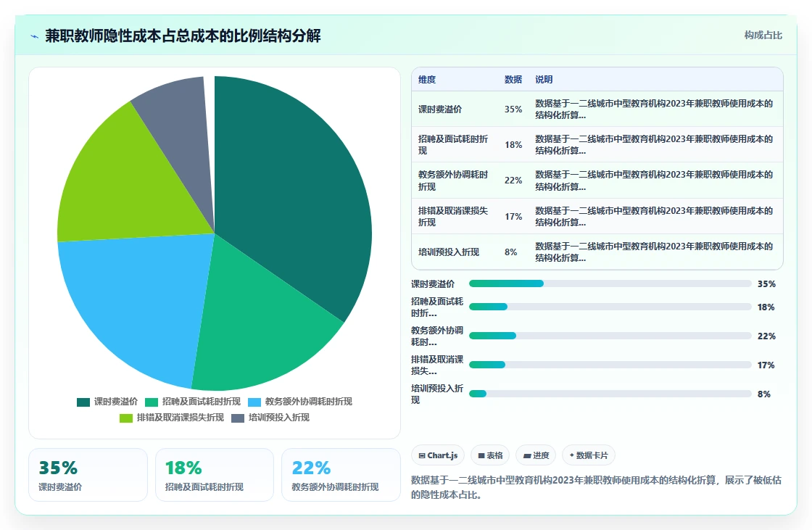Viewport: 812px width, 530px height.
Task: Click the 培训预投入折现 progress bar
Action: 610,394
